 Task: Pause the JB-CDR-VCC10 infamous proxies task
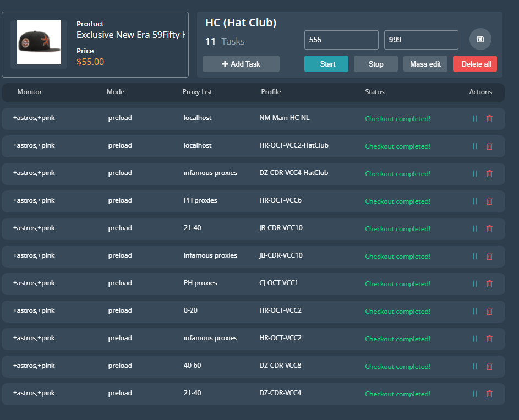pos(474,256)
